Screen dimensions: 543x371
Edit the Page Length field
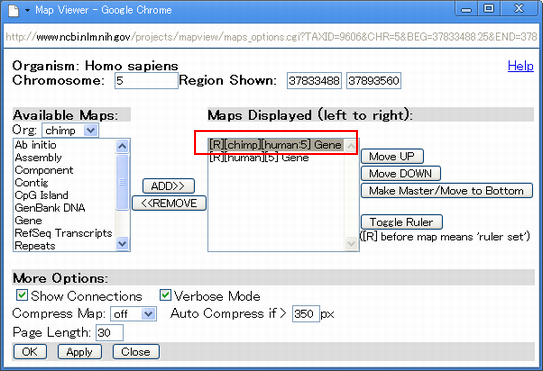pos(109,333)
